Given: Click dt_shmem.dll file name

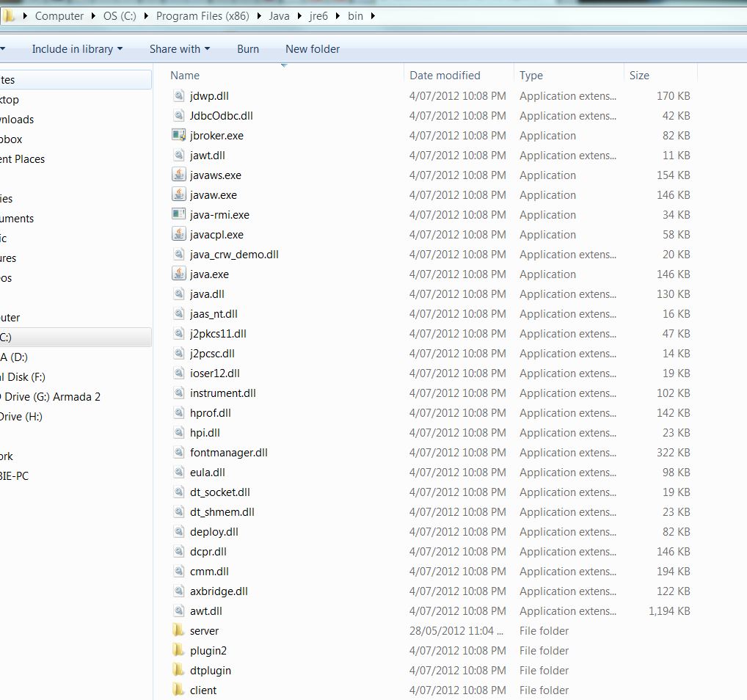Looking at the screenshot, I should 222,511.
